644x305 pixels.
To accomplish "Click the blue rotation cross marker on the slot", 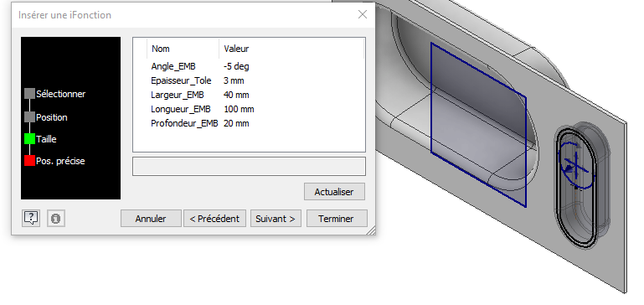I will (576, 164).
